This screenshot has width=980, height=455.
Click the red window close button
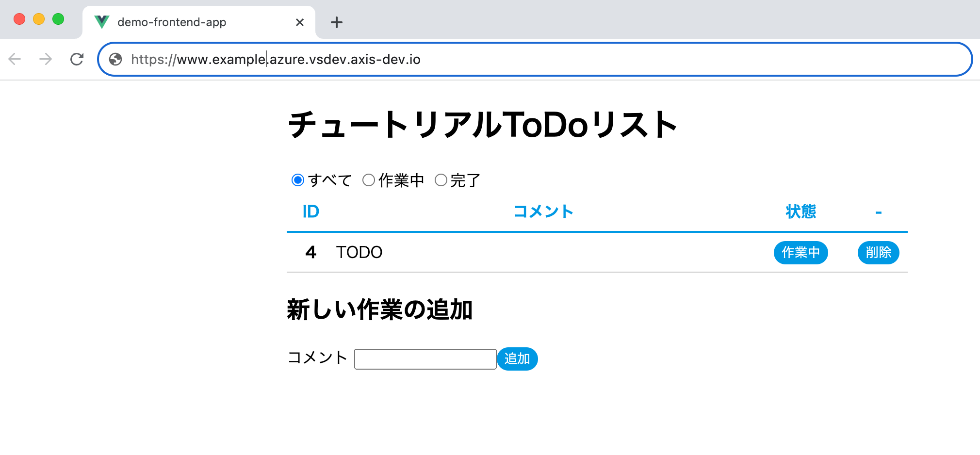click(19, 19)
